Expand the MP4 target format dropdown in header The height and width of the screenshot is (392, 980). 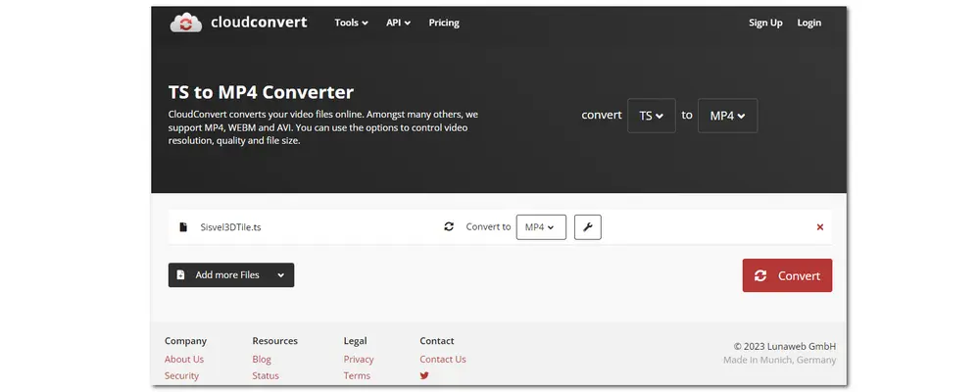click(x=727, y=116)
